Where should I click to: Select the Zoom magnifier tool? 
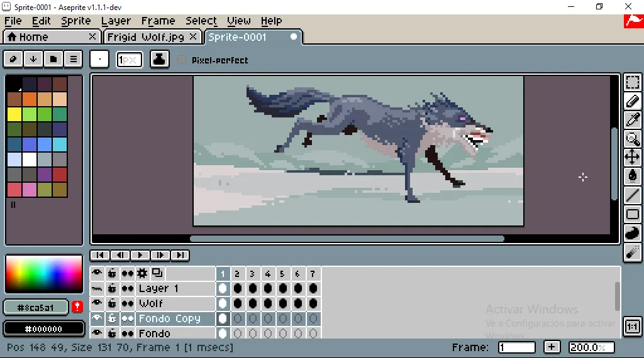point(633,139)
